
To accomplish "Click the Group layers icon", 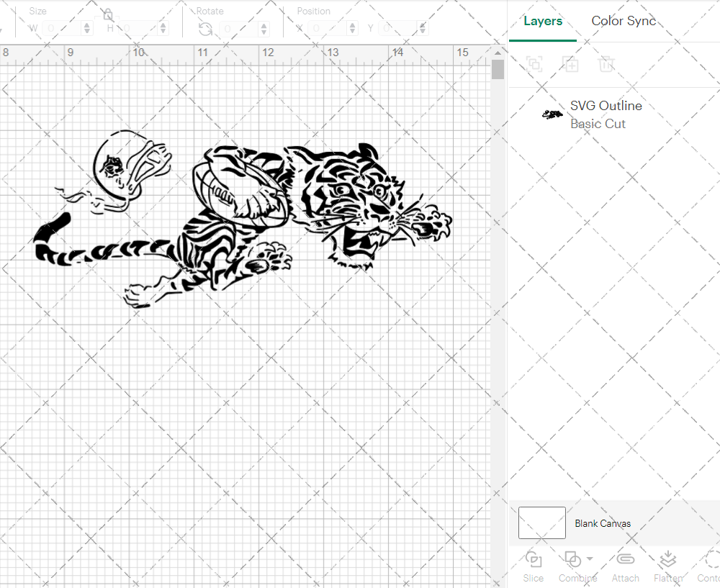I will click(534, 64).
